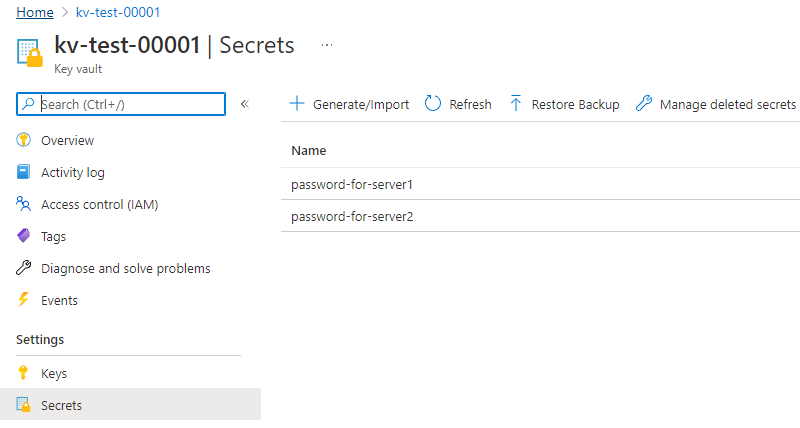Screen dimensions: 800x428
Task: Click the upload arrow Restore Backup icon
Action: [x=516, y=104]
